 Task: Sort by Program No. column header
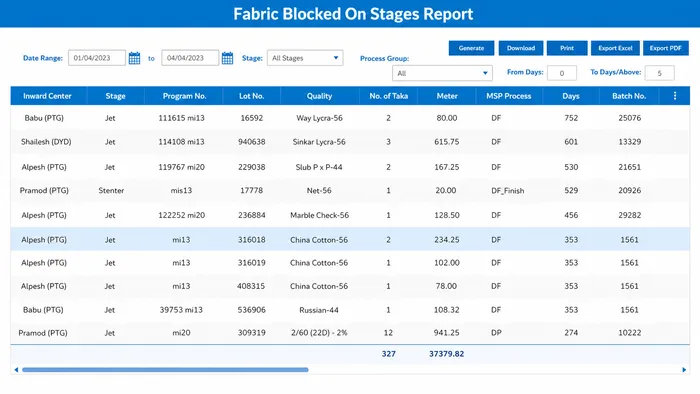pyautogui.click(x=184, y=96)
